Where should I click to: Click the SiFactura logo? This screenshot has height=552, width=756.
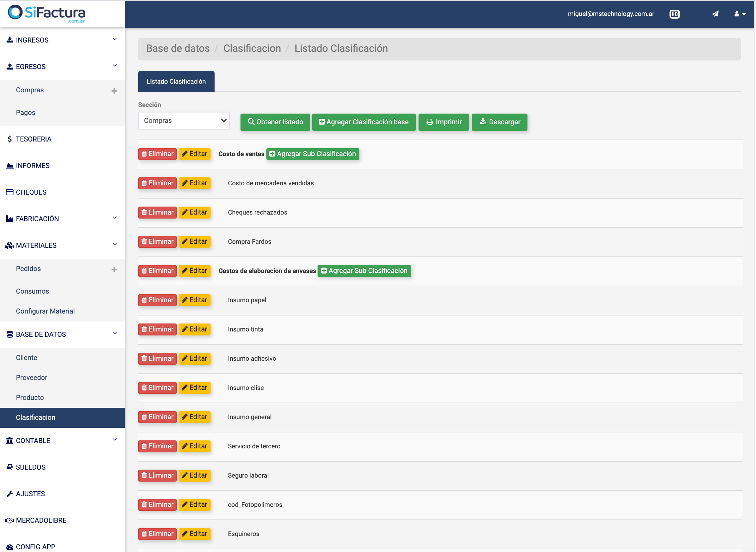click(47, 13)
